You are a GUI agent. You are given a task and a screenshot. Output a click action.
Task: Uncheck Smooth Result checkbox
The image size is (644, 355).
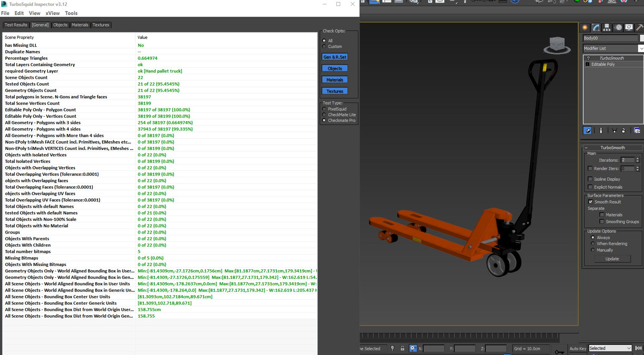[x=590, y=202]
